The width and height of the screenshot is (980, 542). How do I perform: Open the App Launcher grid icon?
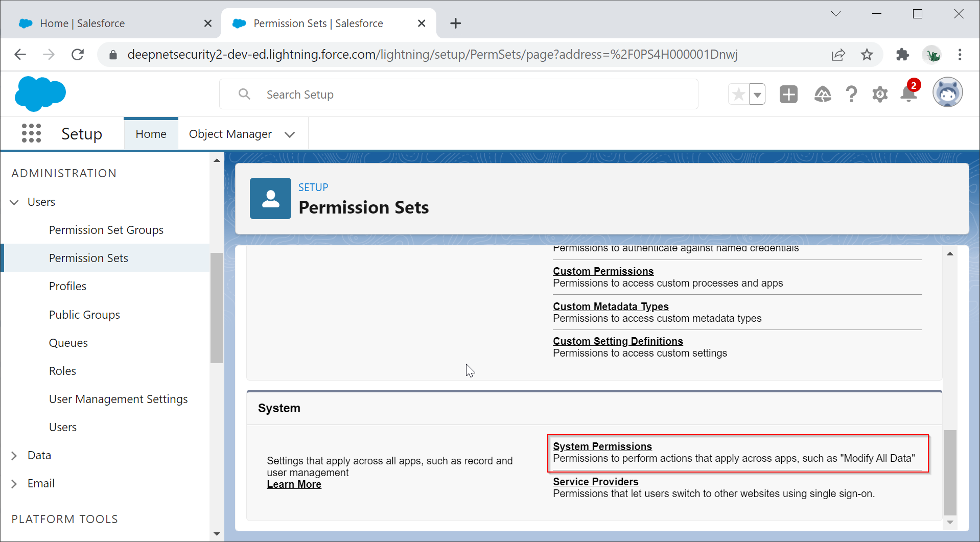pyautogui.click(x=31, y=133)
